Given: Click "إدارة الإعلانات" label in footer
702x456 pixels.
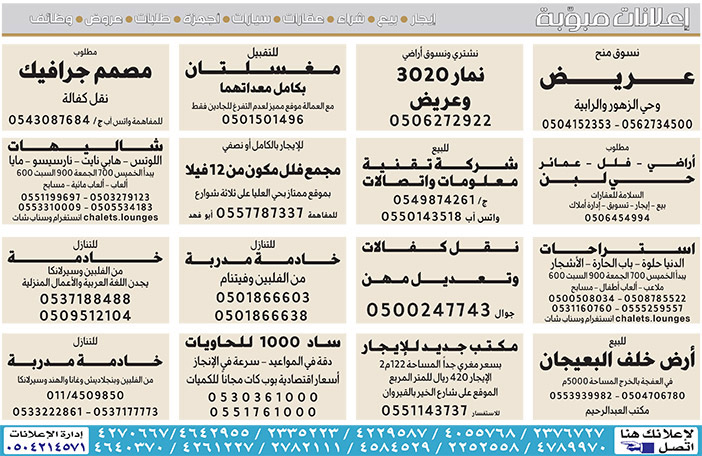Looking at the screenshot, I should pos(47,434).
